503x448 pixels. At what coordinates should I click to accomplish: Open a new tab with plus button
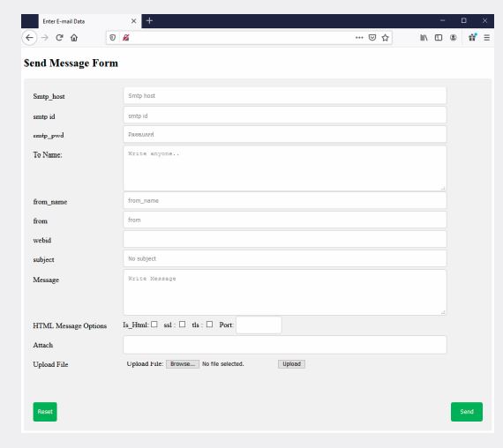[x=149, y=21]
